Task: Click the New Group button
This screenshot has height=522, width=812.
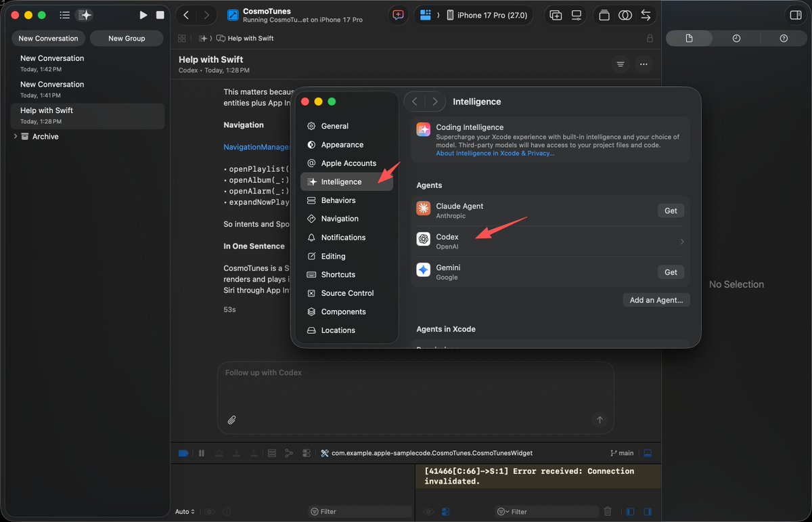Action: pyautogui.click(x=127, y=39)
